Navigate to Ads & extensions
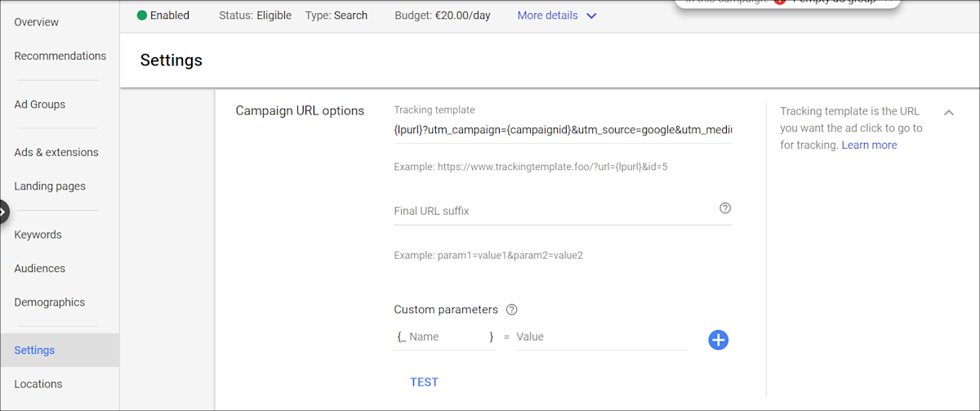The image size is (980, 411). click(x=56, y=152)
